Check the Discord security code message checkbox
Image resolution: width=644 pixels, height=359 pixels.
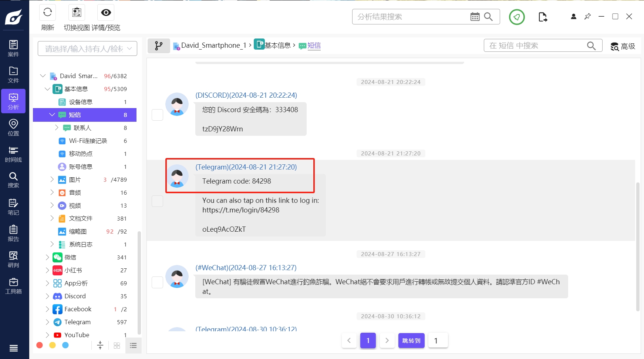point(158,115)
